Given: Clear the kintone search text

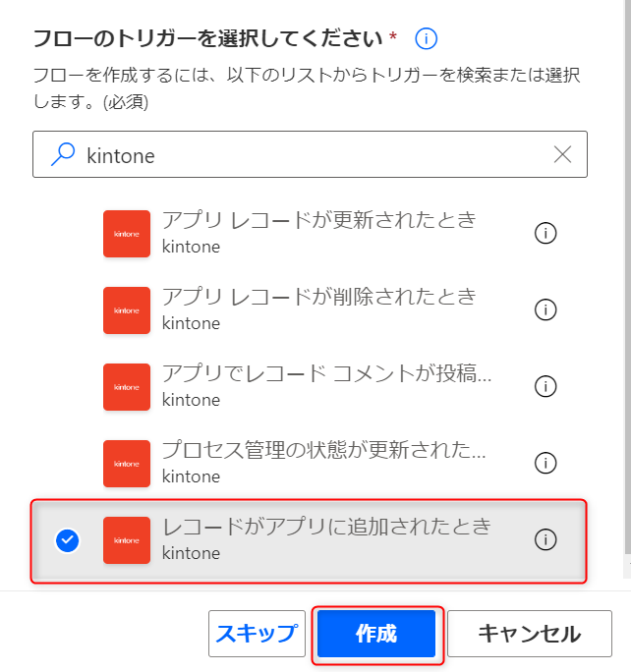Looking at the screenshot, I should click(562, 154).
